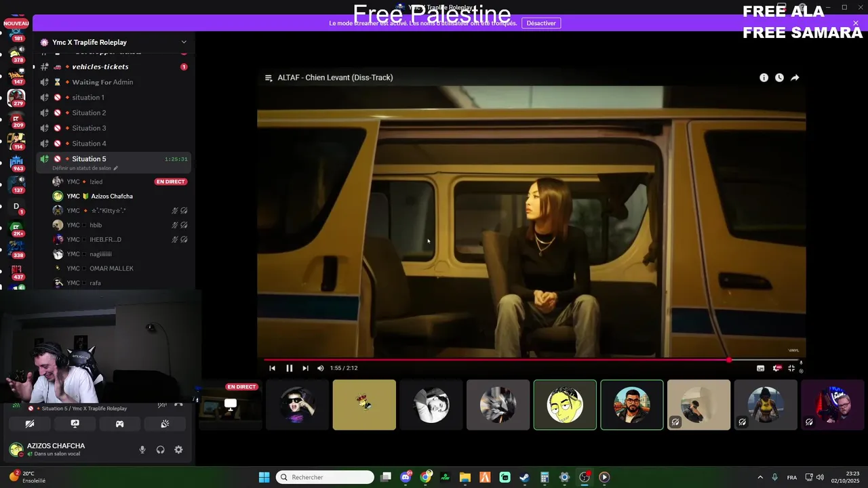Screen dimensions: 868x488
Task: Pause the video playback
Action: (289, 368)
